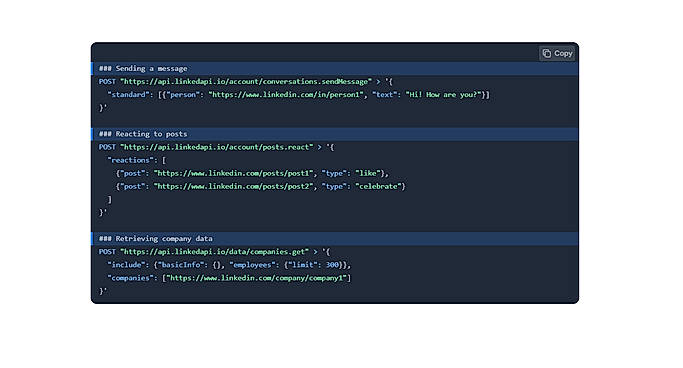Click the copy icon in the code block
Screen dimensions: 683x368
[547, 54]
